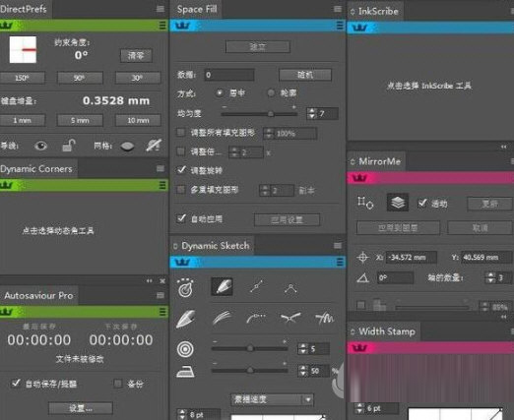The width and height of the screenshot is (514, 420).
Task: Open the Autosaviour Pro panel flyout menu
Action: [x=161, y=295]
